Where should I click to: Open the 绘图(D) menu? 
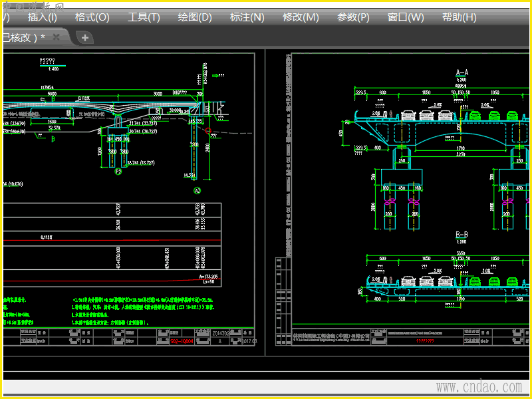click(x=195, y=17)
